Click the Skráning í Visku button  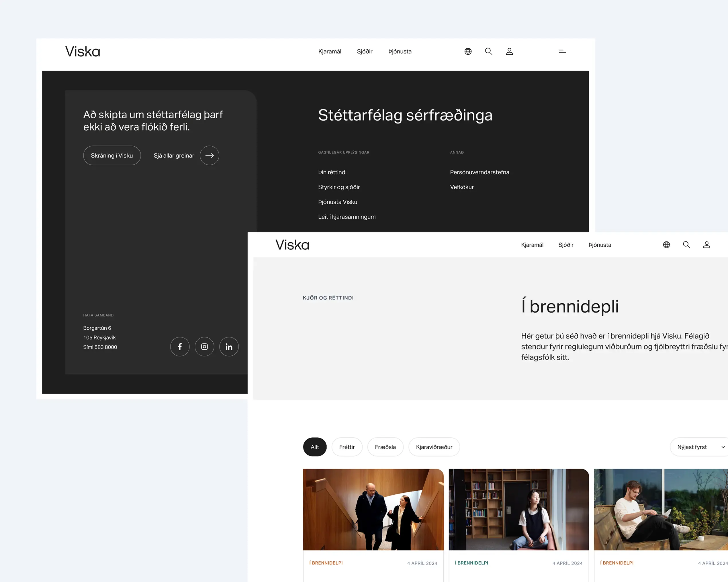tap(112, 155)
